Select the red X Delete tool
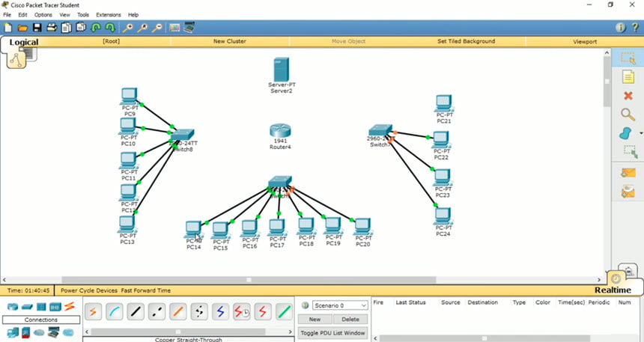Image resolution: width=644 pixels, height=342 pixels. pos(628,96)
